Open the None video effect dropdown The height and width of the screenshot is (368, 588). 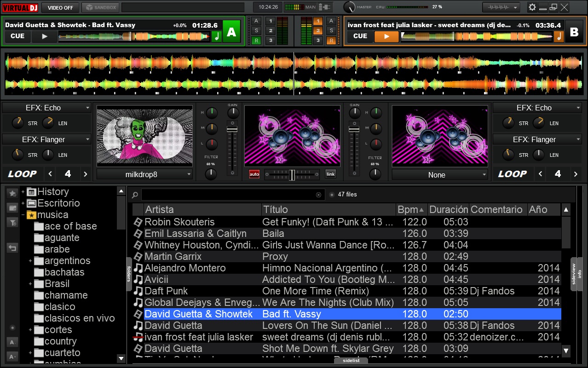click(x=440, y=175)
